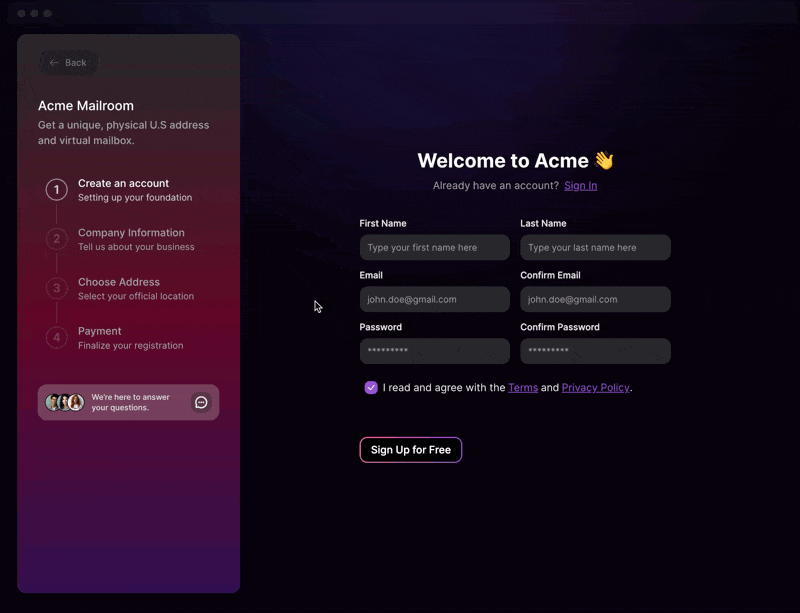Open the chat bubble icon in support card
800x613 pixels.
point(201,402)
